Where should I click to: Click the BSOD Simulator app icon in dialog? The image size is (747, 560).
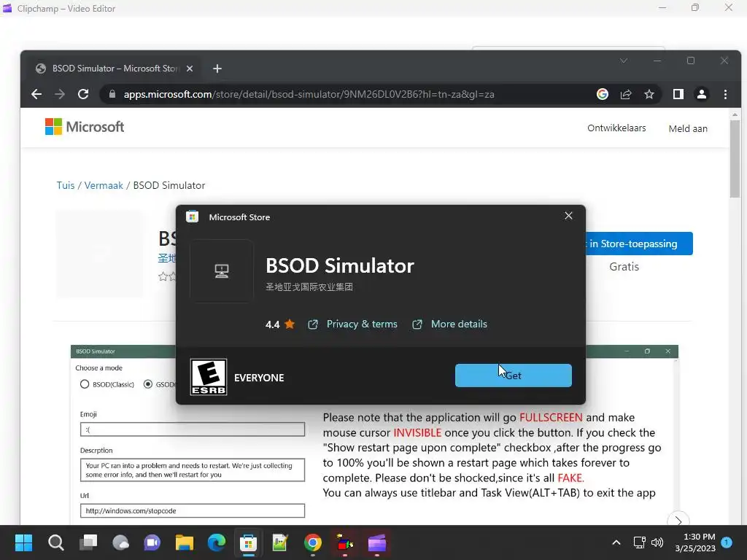[222, 271]
